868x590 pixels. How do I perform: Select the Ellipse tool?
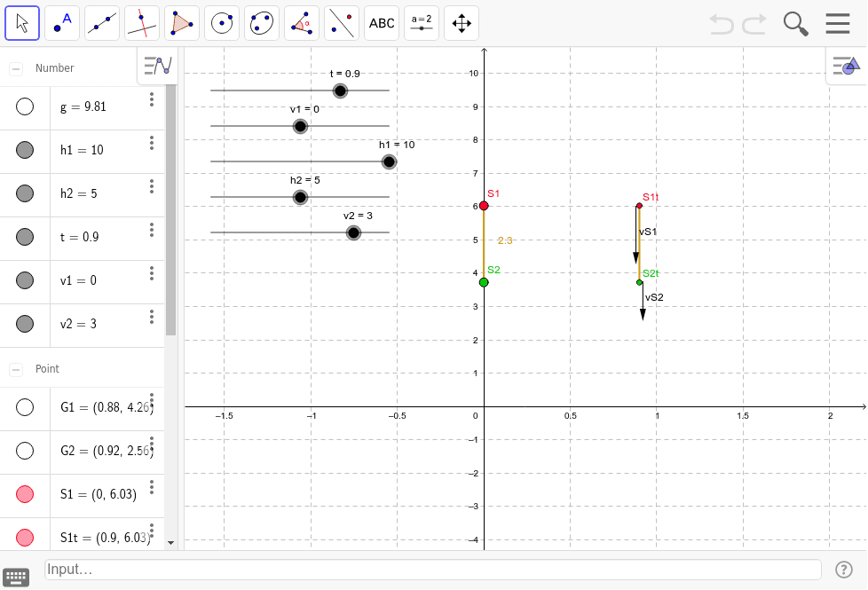point(261,23)
